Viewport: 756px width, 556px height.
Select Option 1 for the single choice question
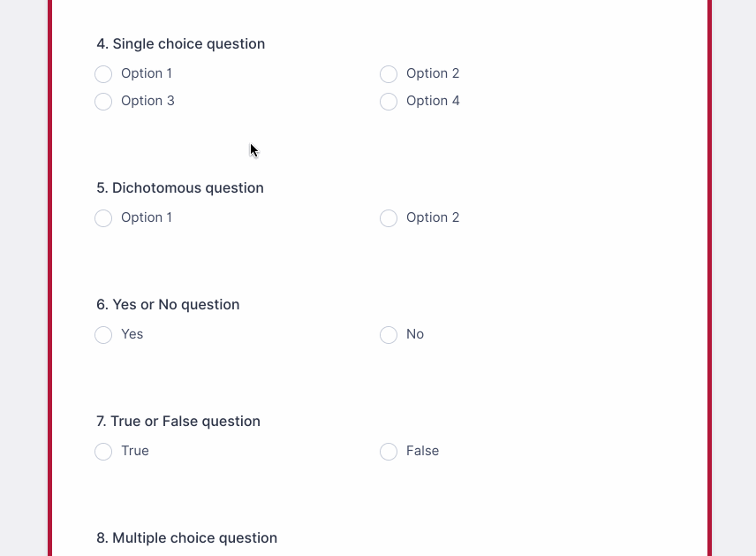(103, 74)
